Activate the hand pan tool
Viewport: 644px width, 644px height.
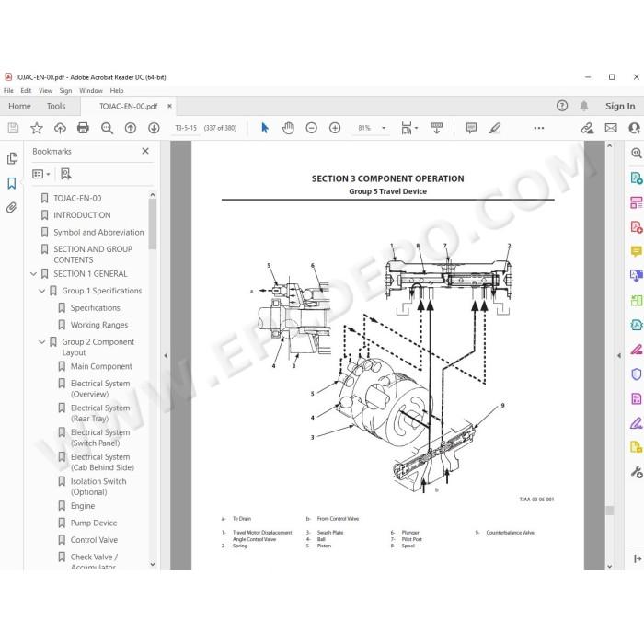click(x=288, y=128)
